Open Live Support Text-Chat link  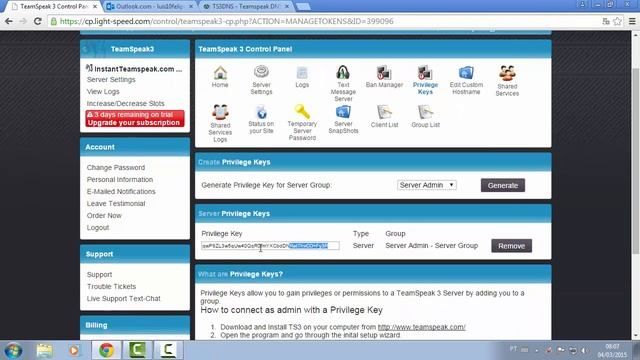click(123, 298)
